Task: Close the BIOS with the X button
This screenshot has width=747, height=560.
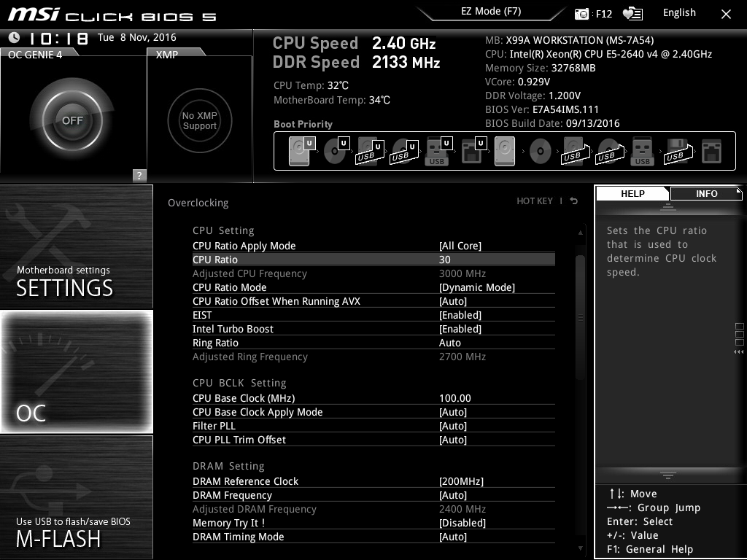Action: click(x=726, y=15)
